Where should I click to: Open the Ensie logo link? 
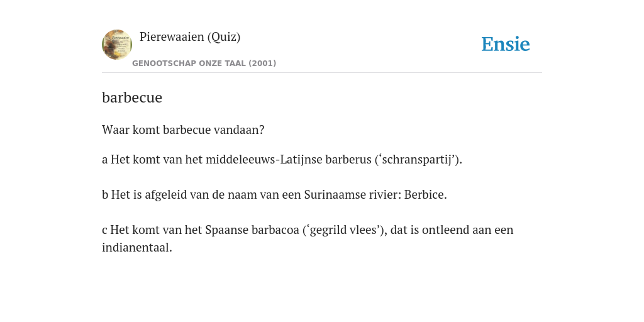click(x=506, y=44)
